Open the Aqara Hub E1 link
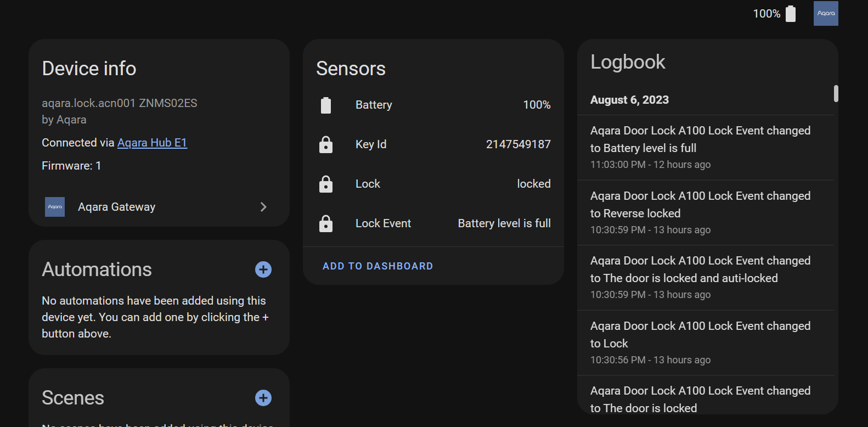Screen dimensions: 868x427 (x=152, y=143)
